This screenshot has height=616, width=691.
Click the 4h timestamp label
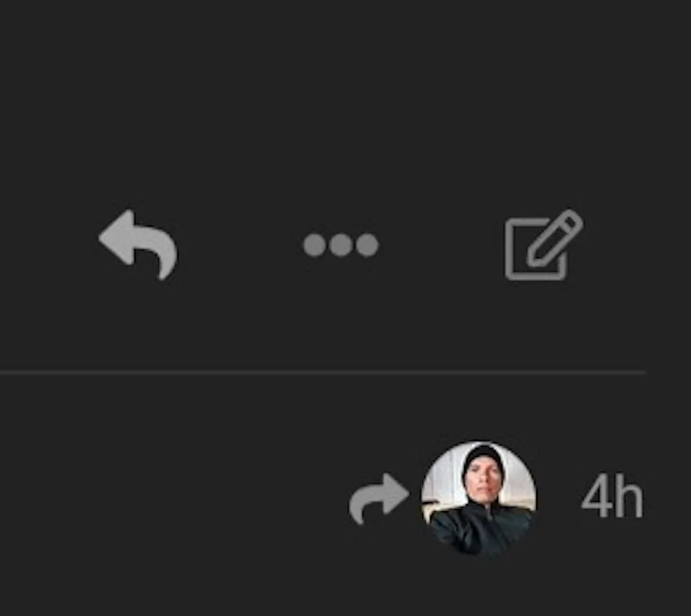pyautogui.click(x=612, y=497)
